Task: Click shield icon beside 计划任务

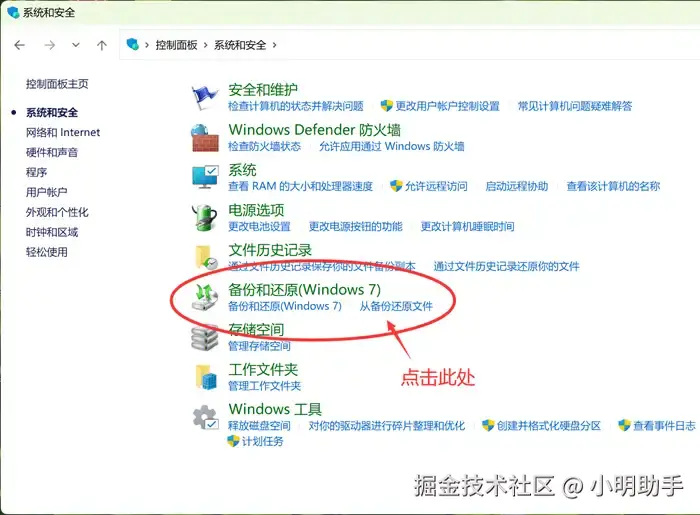Action: pyautogui.click(x=233, y=441)
